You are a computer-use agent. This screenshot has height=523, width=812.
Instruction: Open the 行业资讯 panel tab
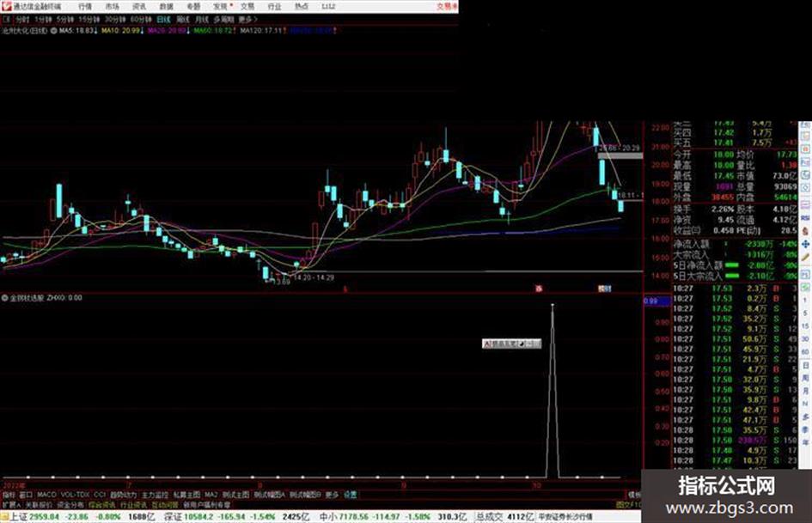[x=133, y=504]
